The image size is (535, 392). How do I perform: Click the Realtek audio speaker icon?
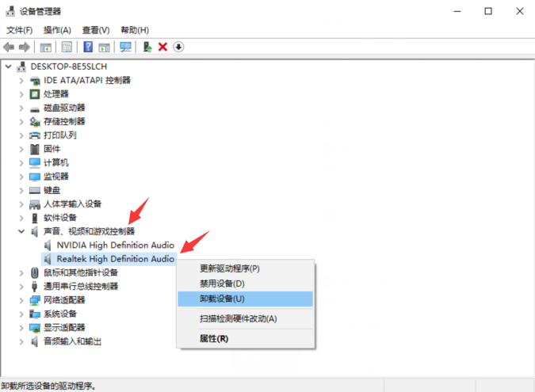coord(48,259)
